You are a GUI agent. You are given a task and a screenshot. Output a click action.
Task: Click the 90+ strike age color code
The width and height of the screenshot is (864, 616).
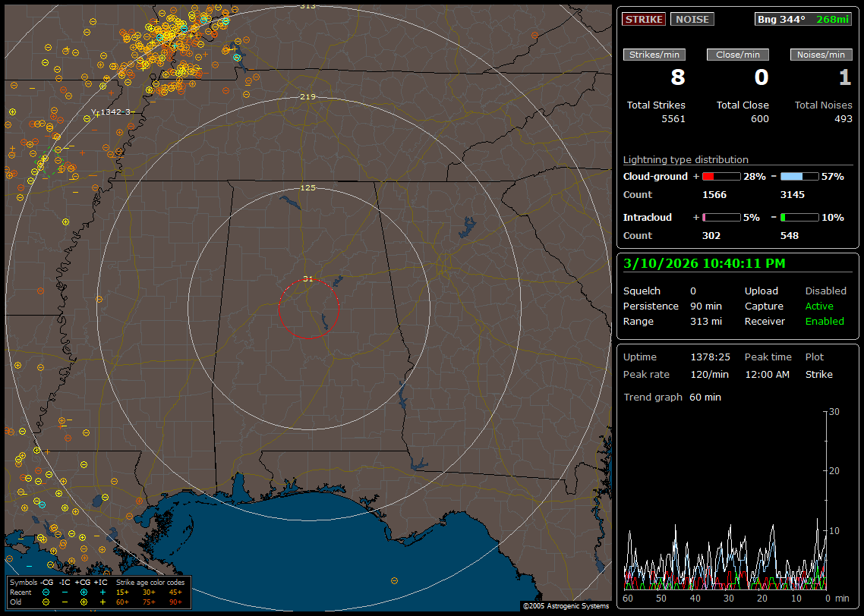click(175, 602)
